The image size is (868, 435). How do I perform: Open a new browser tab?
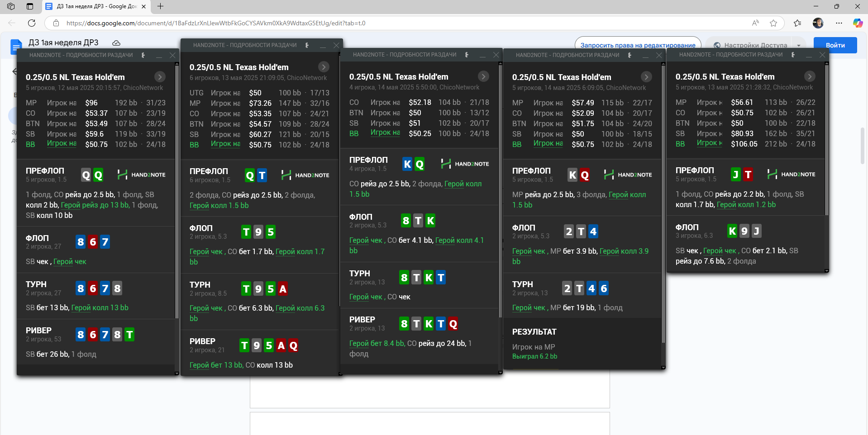click(160, 6)
